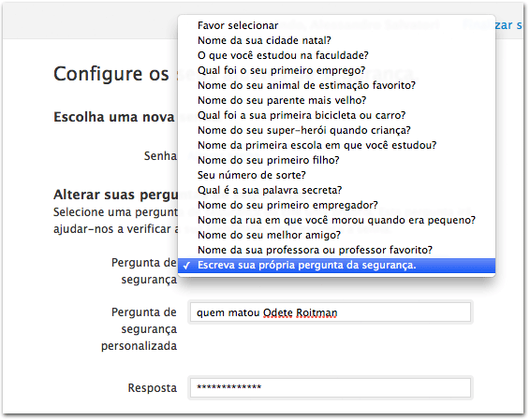Select 'Nome do seu melhor amigo?' option

click(336, 235)
